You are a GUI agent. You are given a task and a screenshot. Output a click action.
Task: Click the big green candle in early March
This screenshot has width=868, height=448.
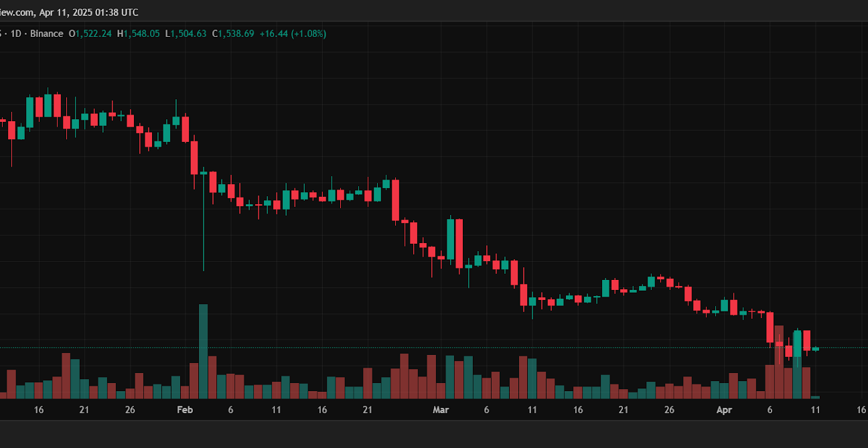tap(451, 239)
